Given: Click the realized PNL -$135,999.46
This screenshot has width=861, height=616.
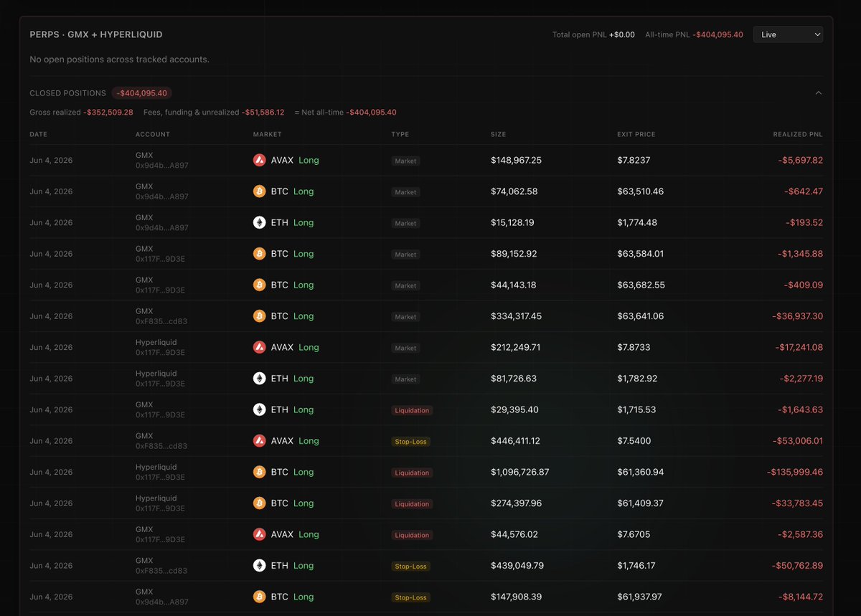Looking at the screenshot, I should click(794, 473).
